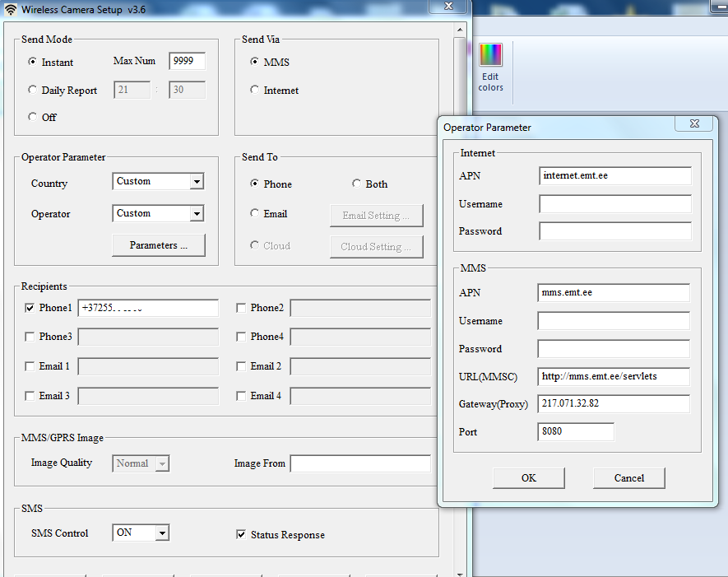Enable the Phone2 recipient checkbox
This screenshot has width=728, height=577.
pyautogui.click(x=241, y=308)
